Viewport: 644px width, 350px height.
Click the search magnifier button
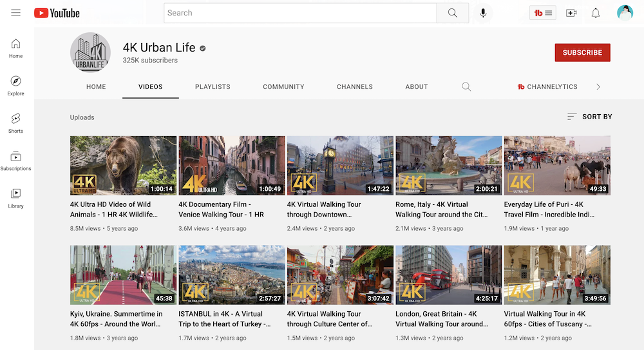pyautogui.click(x=453, y=13)
